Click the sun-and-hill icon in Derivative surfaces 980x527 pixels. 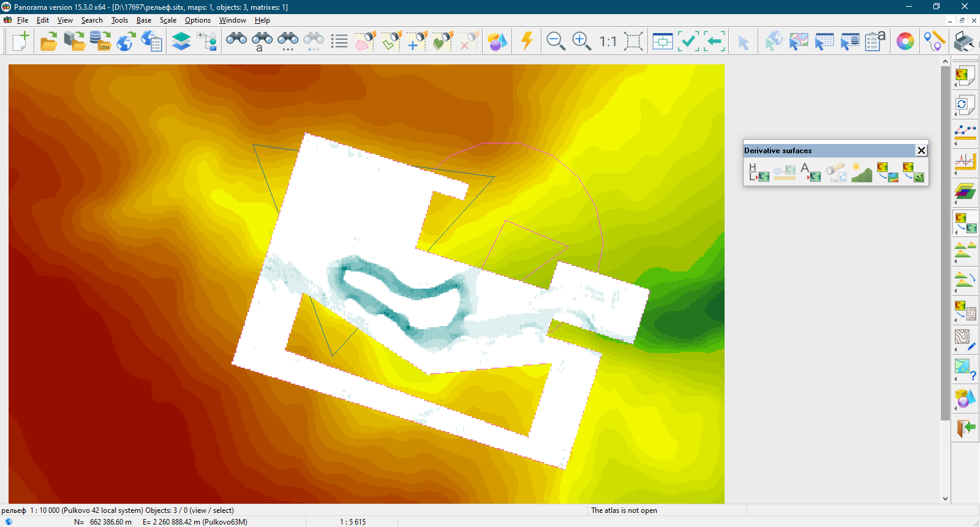[x=861, y=172]
